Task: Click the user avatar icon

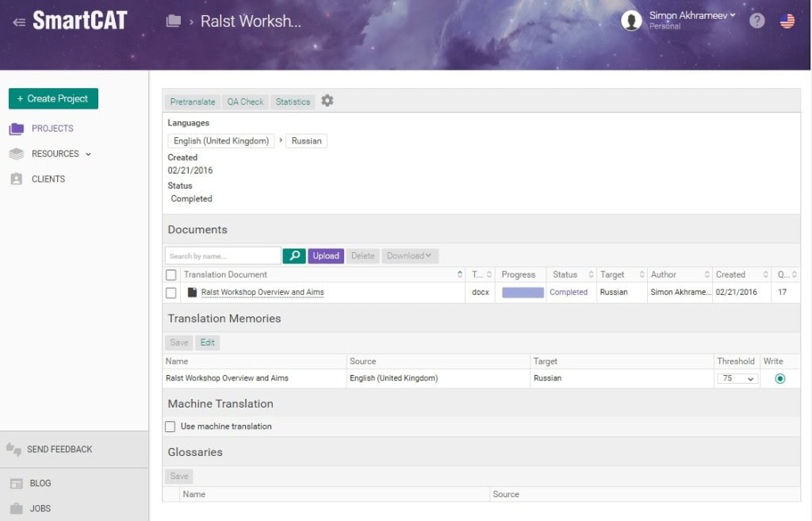Action: (631, 21)
